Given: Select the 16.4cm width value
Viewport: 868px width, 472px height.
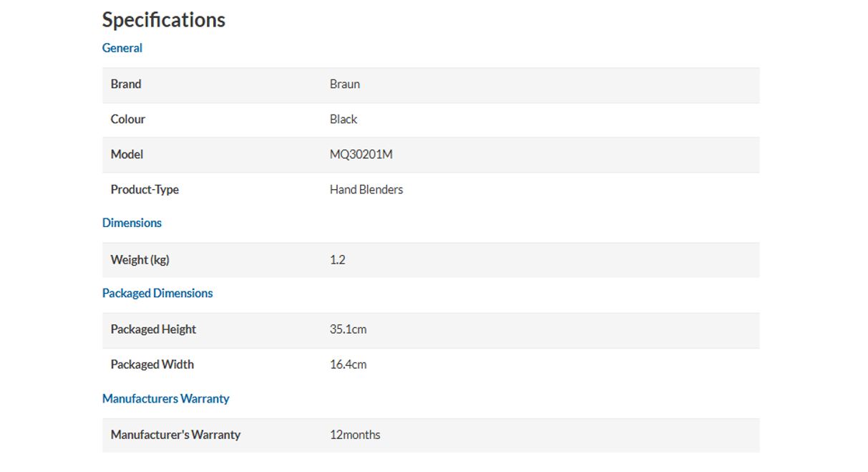Looking at the screenshot, I should [x=348, y=364].
